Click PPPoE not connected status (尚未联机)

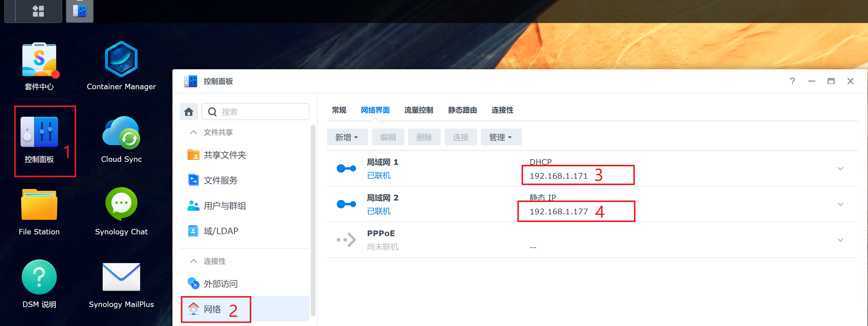click(x=382, y=247)
